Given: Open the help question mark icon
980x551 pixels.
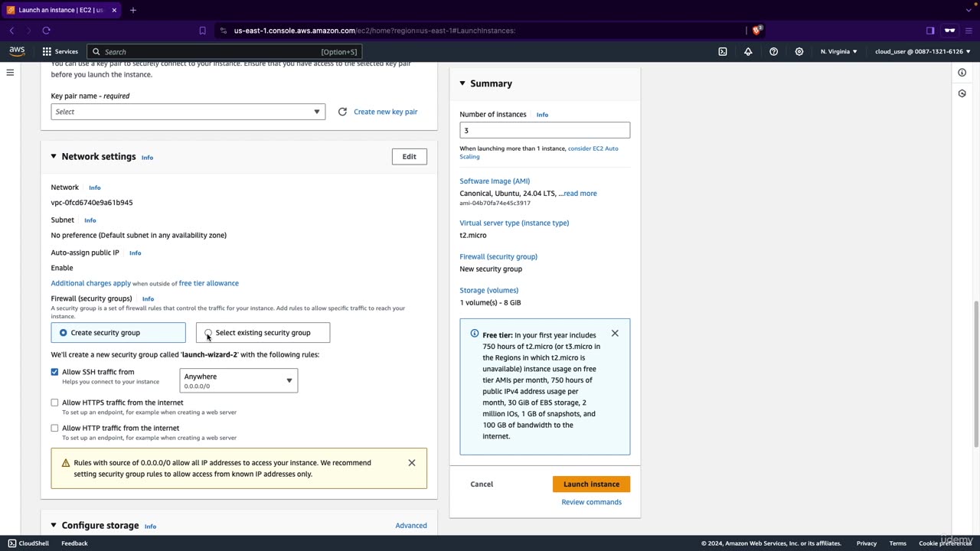Looking at the screenshot, I should tap(773, 51).
